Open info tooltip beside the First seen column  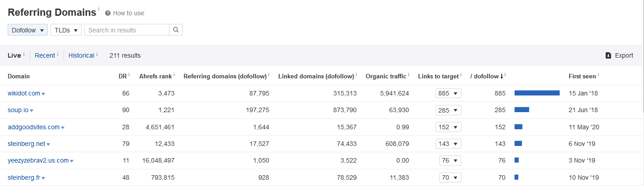[x=598, y=75]
